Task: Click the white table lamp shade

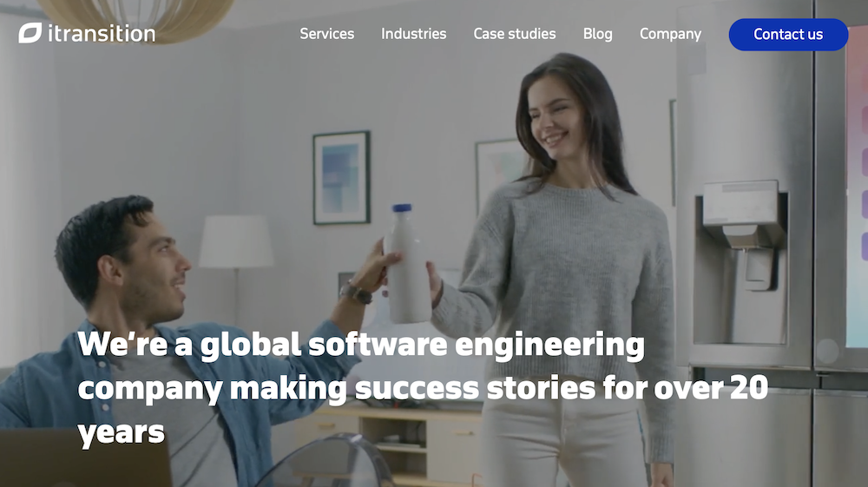Action: point(236,241)
